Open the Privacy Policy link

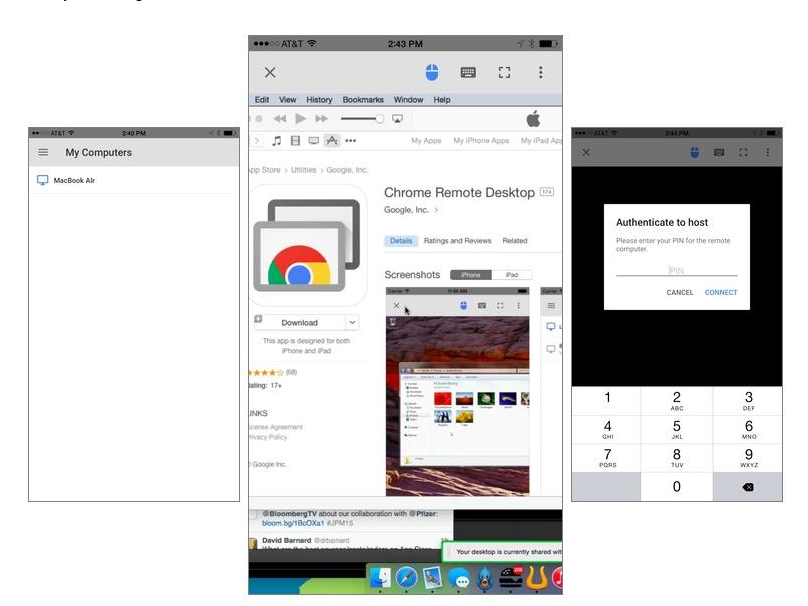coord(268,437)
